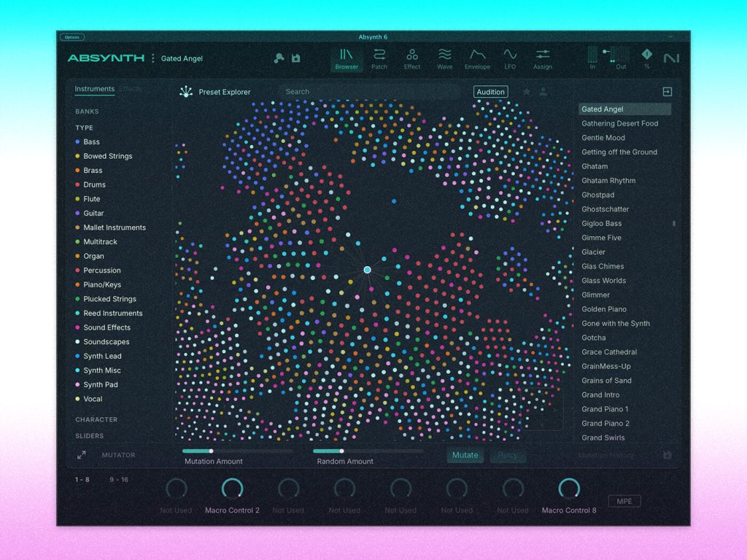Select the Gigloo Bass preset
The width and height of the screenshot is (747, 560).
(601, 223)
